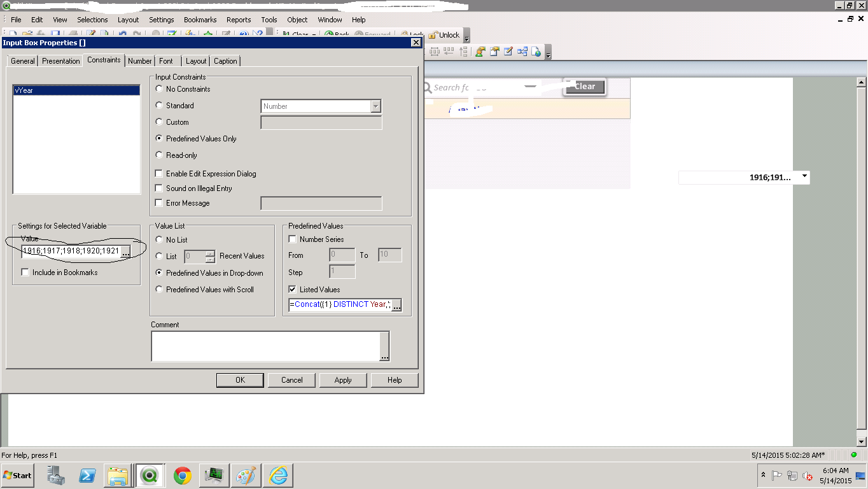868x489 pixels.
Task: Open the Bookmarks menu
Action: pyautogui.click(x=200, y=20)
